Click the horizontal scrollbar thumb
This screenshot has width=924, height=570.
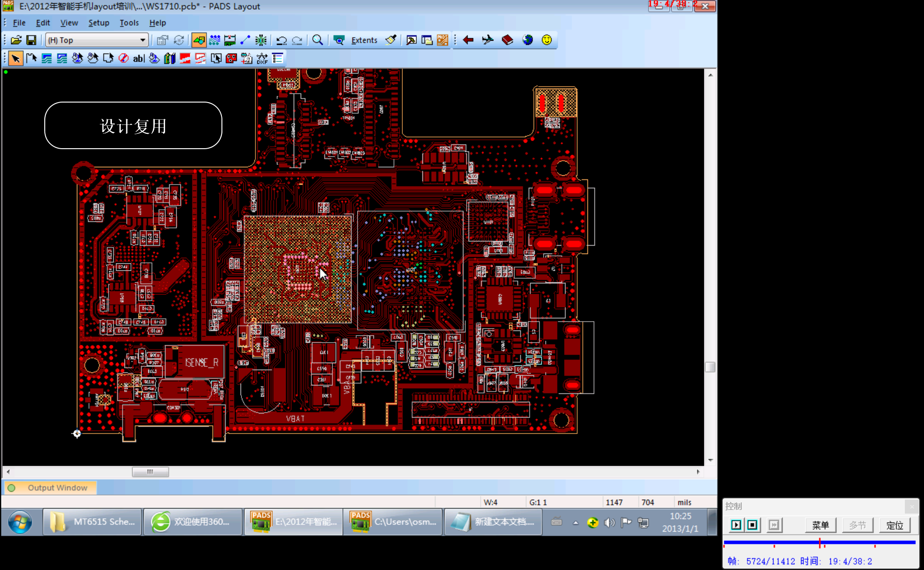click(150, 472)
